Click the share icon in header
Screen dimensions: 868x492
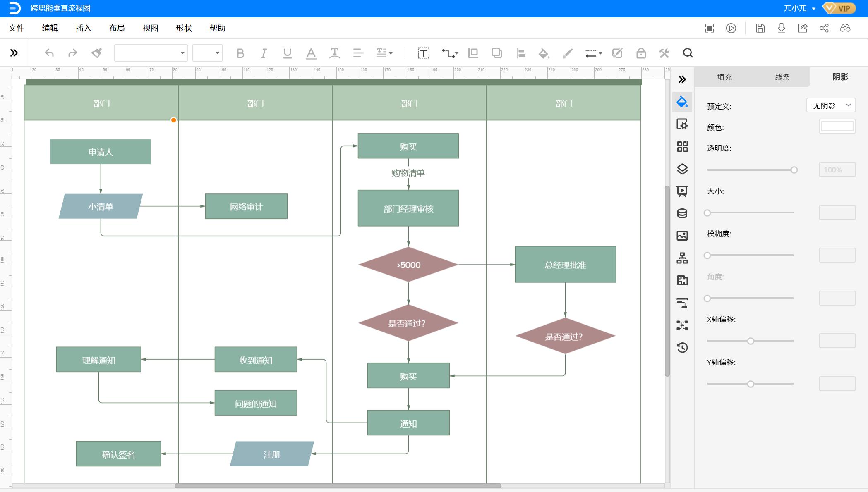tap(824, 28)
